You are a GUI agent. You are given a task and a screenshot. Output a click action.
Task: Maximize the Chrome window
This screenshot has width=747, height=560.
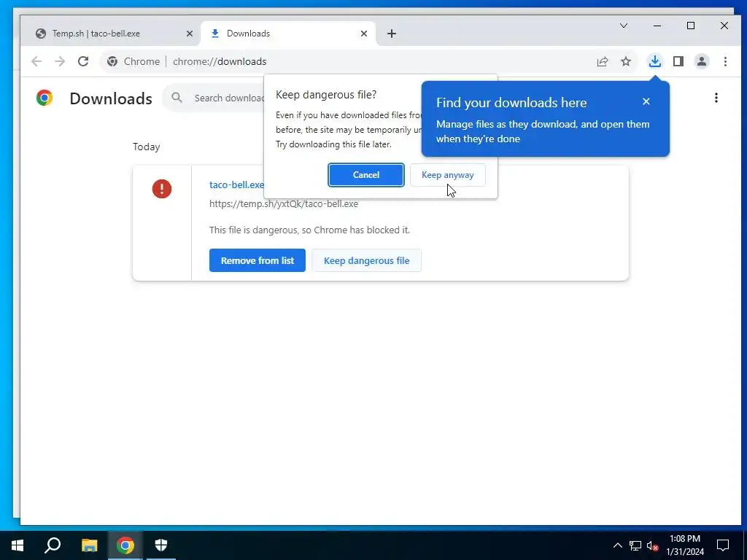coord(691,26)
